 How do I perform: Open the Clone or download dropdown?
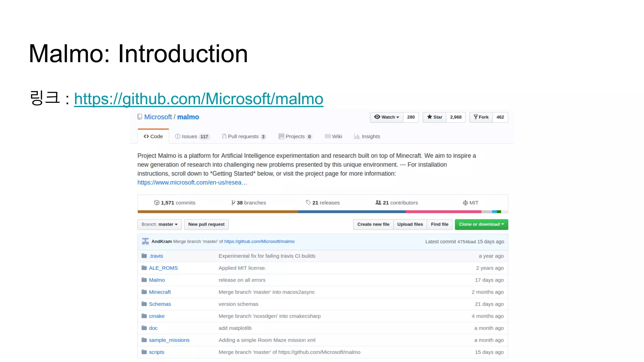[481, 224]
